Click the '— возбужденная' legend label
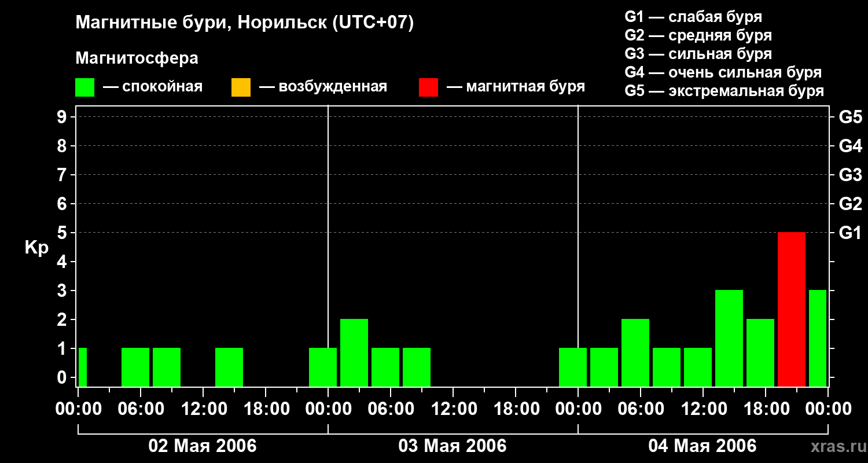This screenshot has width=868, height=463. coord(323,87)
